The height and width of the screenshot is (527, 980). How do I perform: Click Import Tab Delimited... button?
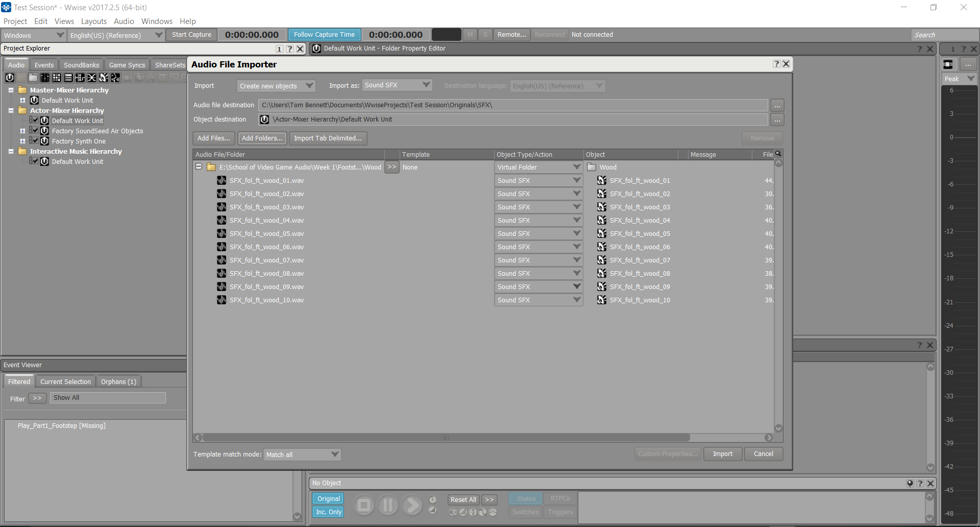coord(328,138)
